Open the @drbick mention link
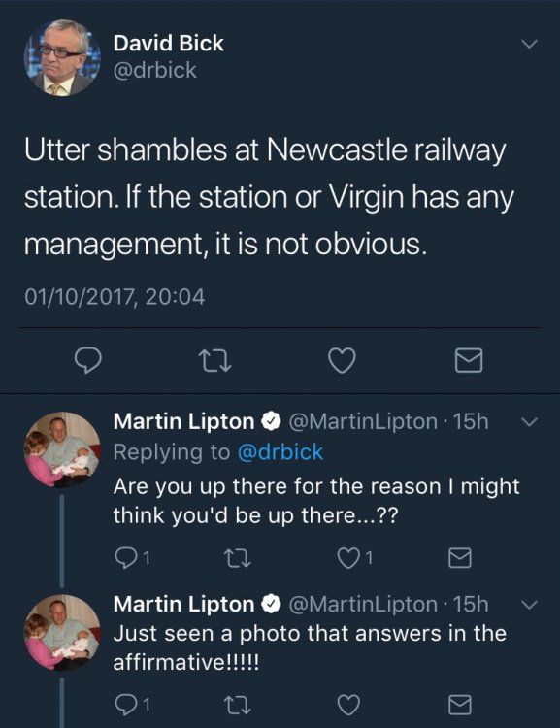This screenshot has height=728, width=560. click(x=280, y=452)
